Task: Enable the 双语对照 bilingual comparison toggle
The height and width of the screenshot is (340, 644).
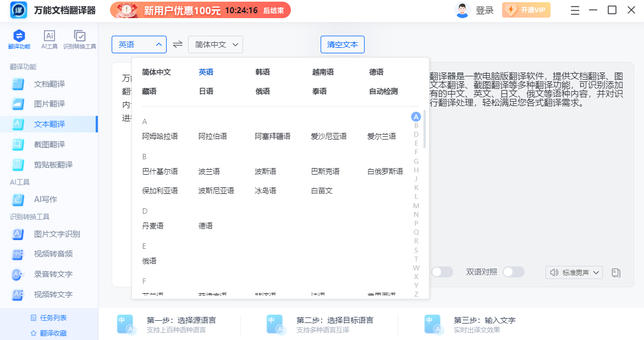Action: tap(514, 272)
